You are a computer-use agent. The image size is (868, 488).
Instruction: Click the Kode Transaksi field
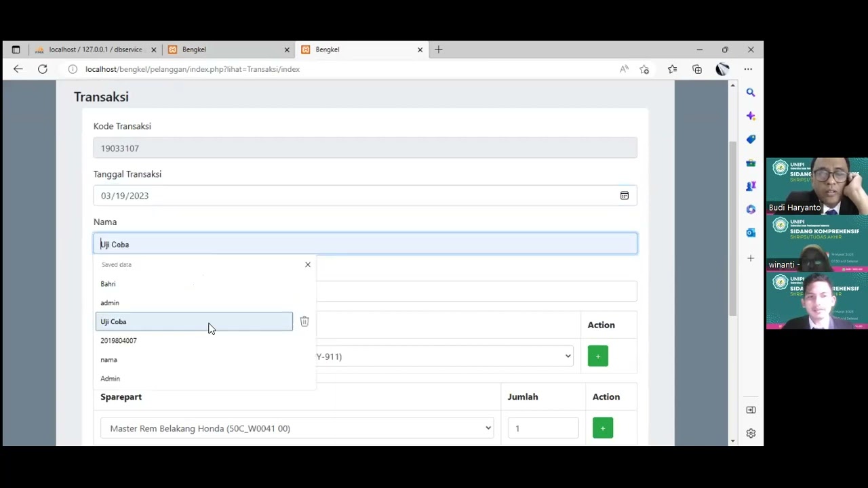pyautogui.click(x=365, y=148)
